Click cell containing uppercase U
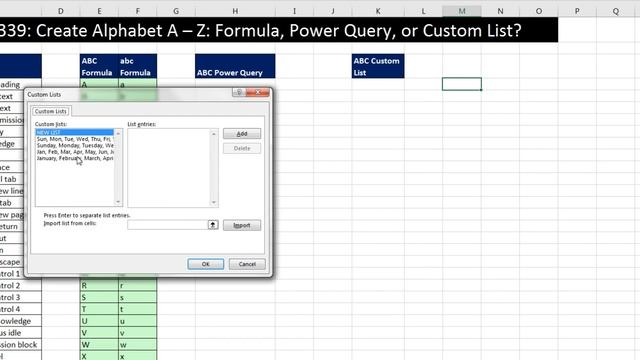 pyautogui.click(x=99, y=321)
